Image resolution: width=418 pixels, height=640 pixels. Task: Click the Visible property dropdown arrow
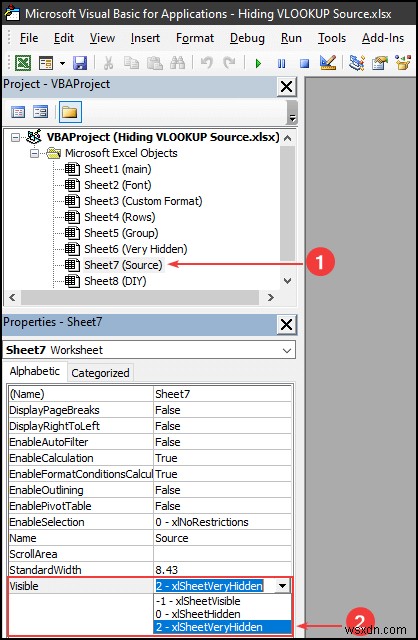pos(282,586)
